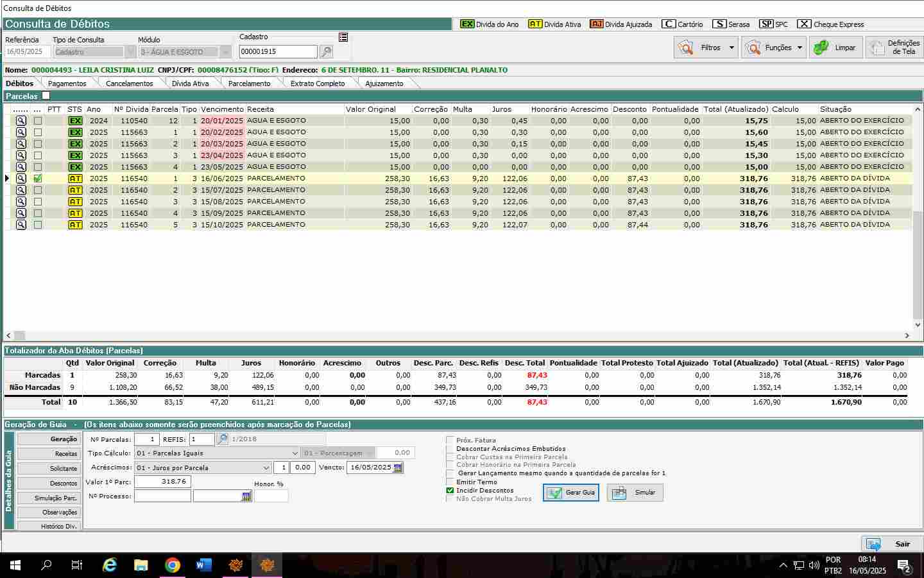Click the magnifier search icon beside Cadastro field
This screenshot has height=578, width=924.
pyautogui.click(x=326, y=52)
